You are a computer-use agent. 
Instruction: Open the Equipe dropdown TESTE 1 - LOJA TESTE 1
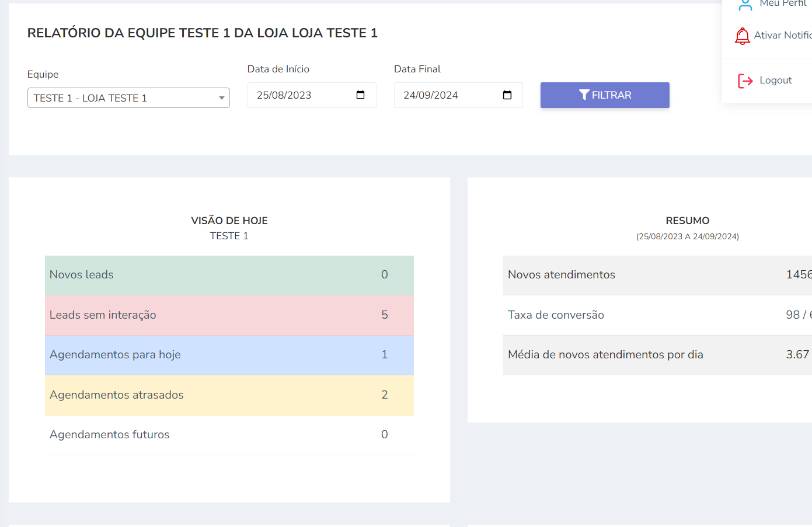pos(128,98)
